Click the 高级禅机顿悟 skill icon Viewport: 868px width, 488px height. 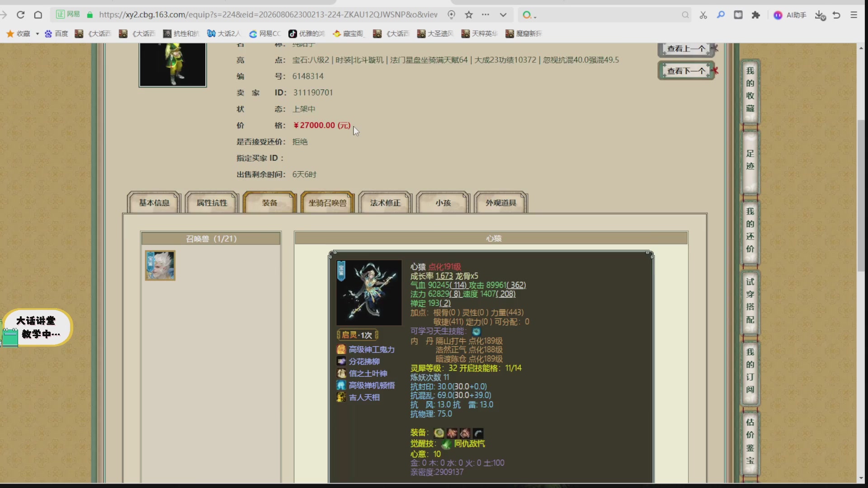[341, 385]
